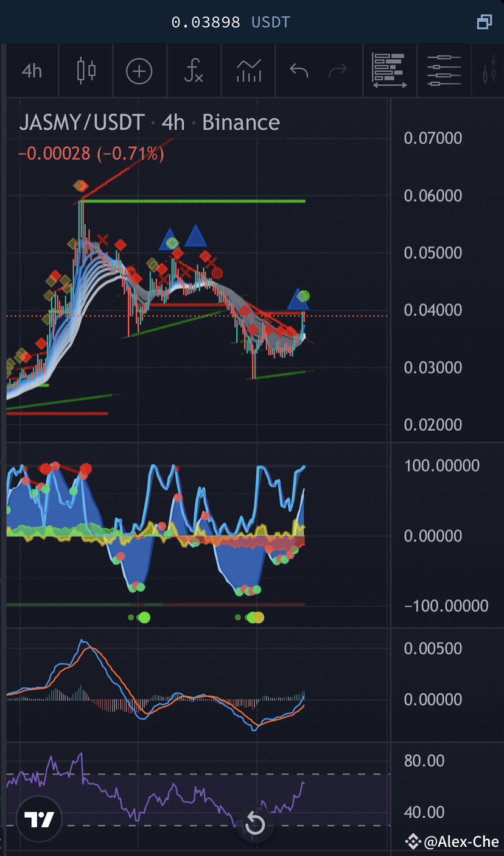Select the 4h label in the chart title

pyautogui.click(x=173, y=122)
